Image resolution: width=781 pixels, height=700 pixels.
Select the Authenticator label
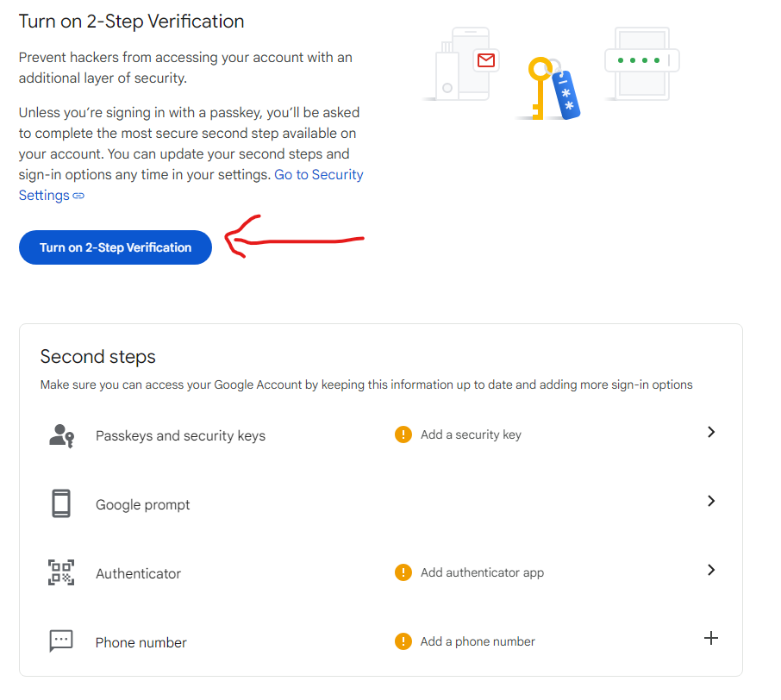[x=138, y=574]
